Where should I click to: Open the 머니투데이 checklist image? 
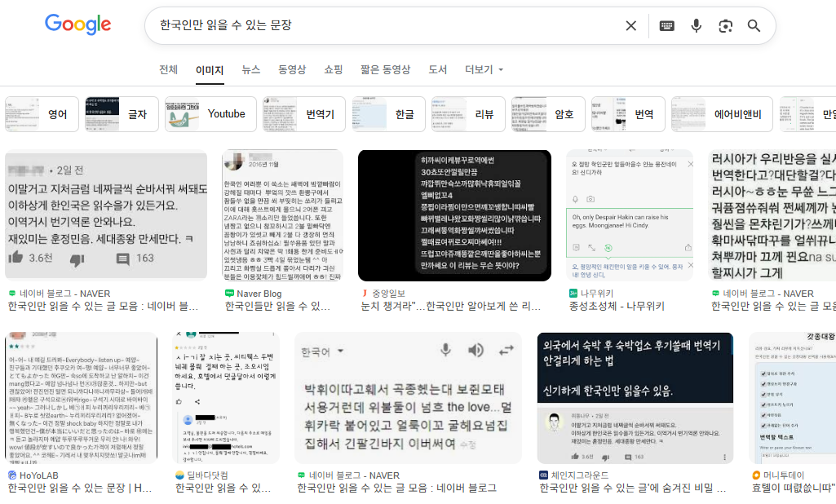(x=792, y=398)
